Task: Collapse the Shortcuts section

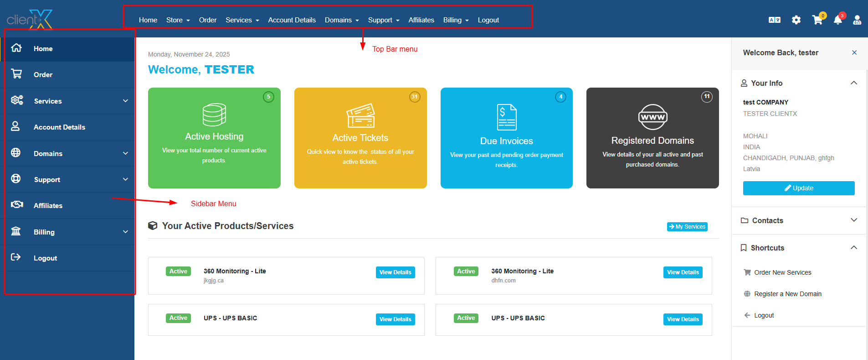Action: (853, 248)
